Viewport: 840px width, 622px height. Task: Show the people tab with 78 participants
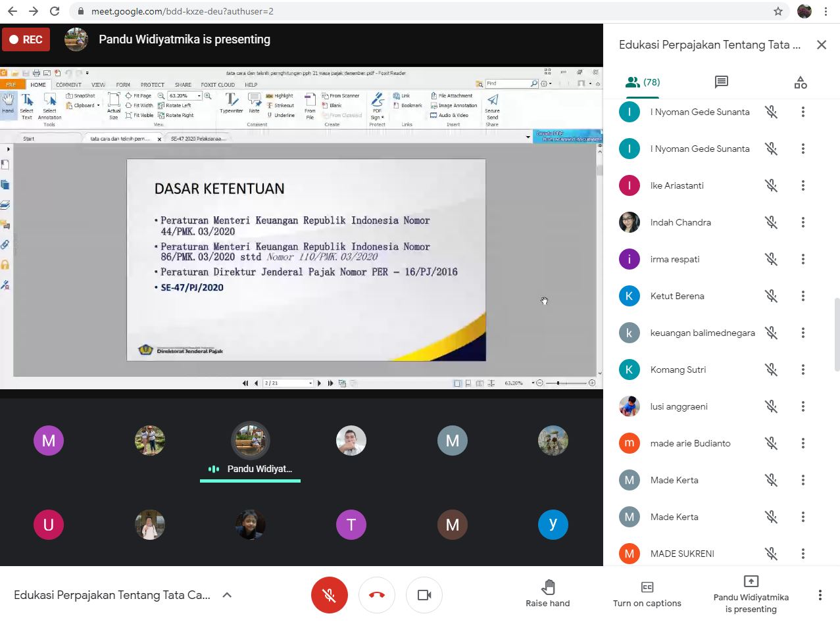tap(643, 82)
